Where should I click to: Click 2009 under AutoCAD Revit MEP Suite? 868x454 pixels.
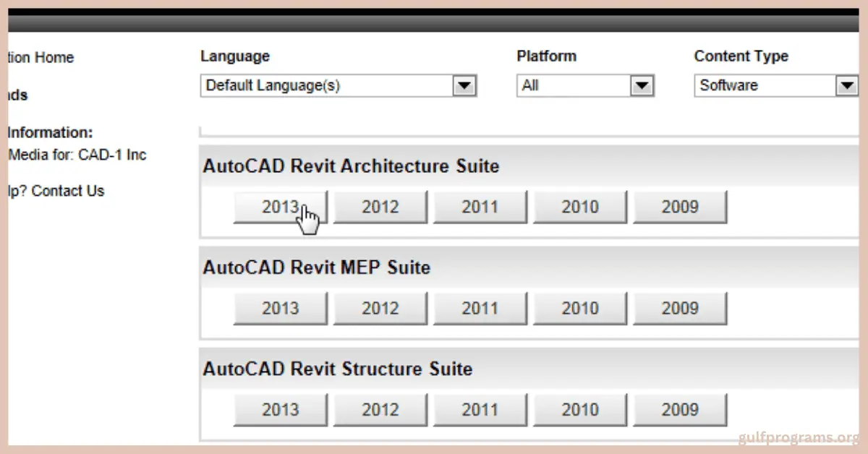(680, 308)
